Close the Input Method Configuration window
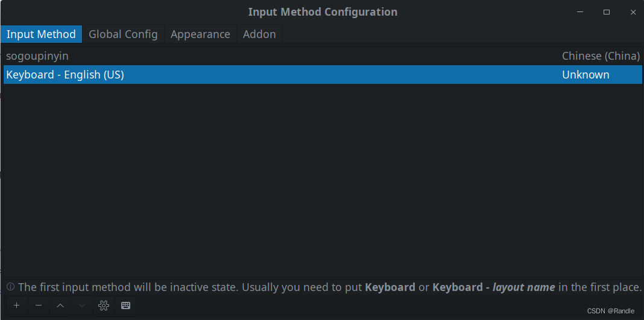 tap(633, 12)
